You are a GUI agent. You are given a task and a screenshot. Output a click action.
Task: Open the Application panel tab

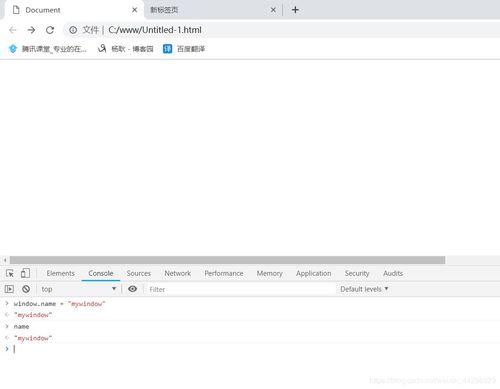click(314, 273)
